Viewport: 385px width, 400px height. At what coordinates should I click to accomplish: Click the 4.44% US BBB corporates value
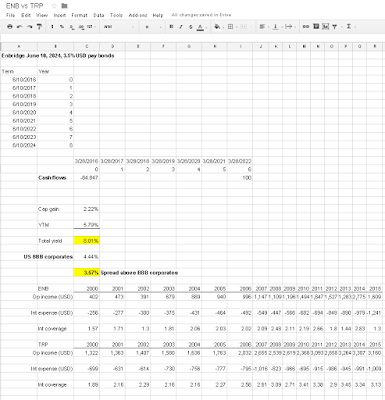pyautogui.click(x=87, y=257)
